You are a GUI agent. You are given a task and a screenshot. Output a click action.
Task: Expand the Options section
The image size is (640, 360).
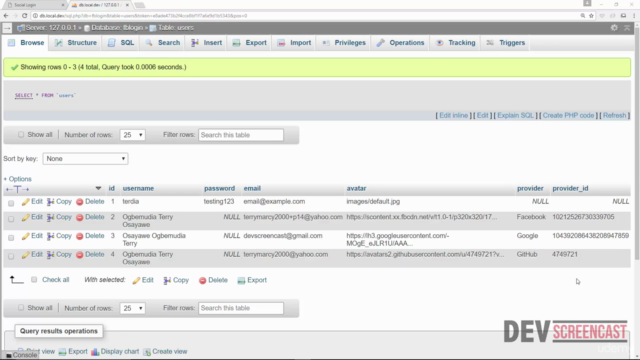pyautogui.click(x=18, y=179)
